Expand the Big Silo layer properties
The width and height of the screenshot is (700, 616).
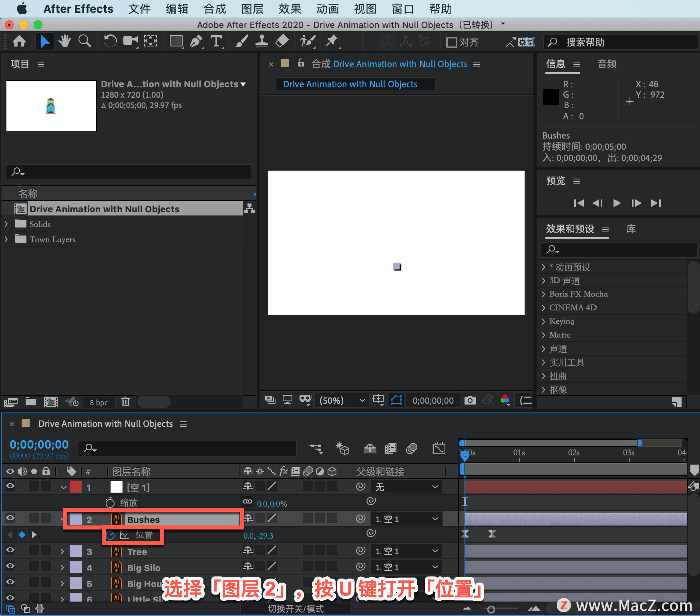click(62, 568)
